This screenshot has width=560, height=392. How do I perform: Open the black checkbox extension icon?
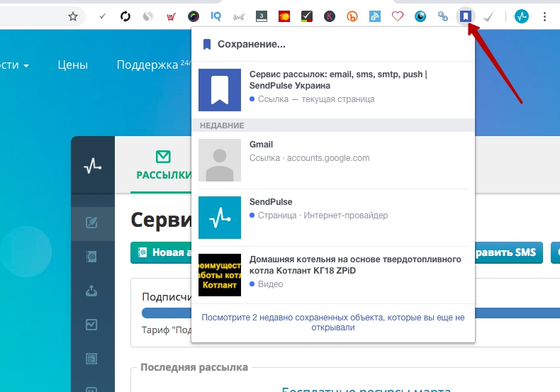307,16
